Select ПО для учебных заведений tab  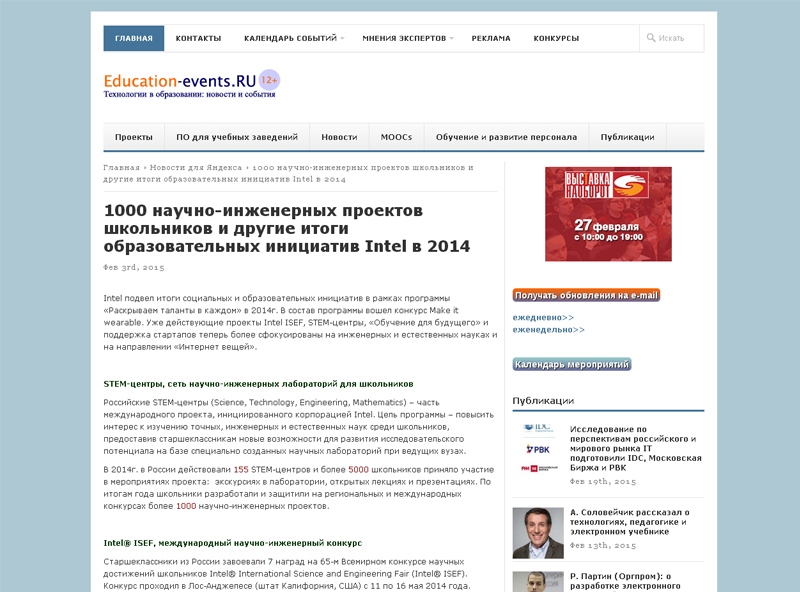click(237, 137)
